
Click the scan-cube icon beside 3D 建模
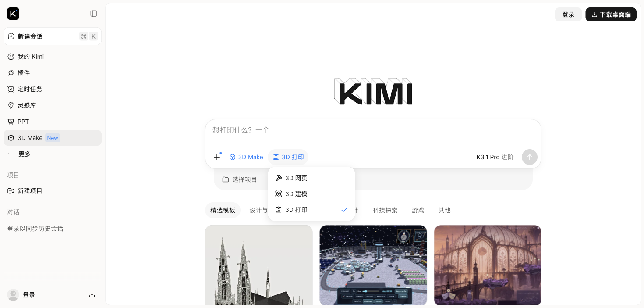click(x=279, y=194)
